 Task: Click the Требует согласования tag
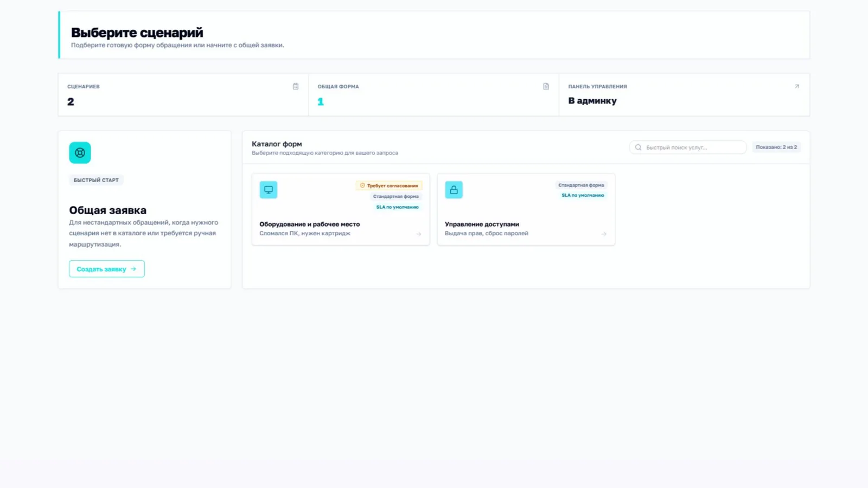pos(389,185)
